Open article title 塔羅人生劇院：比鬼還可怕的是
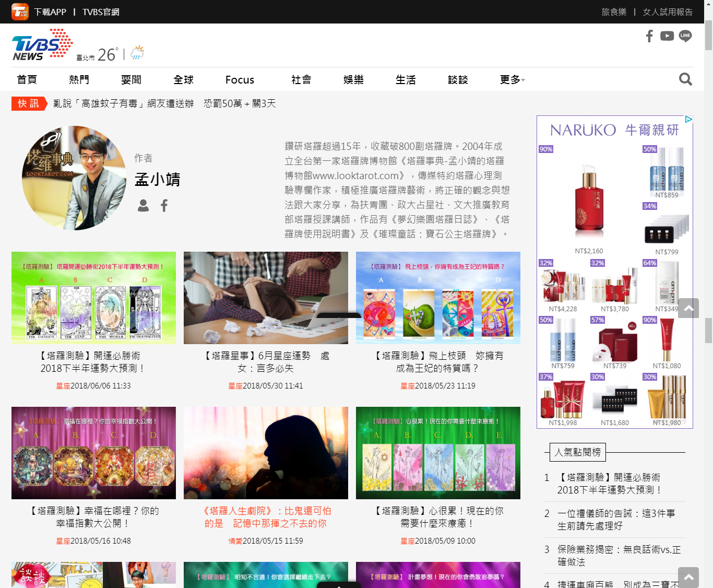 coord(266,517)
